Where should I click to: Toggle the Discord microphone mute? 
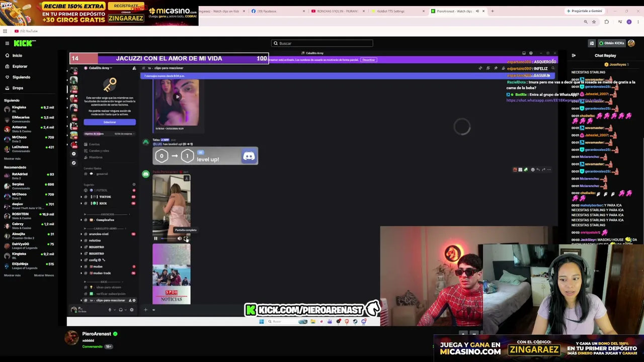pyautogui.click(x=110, y=310)
